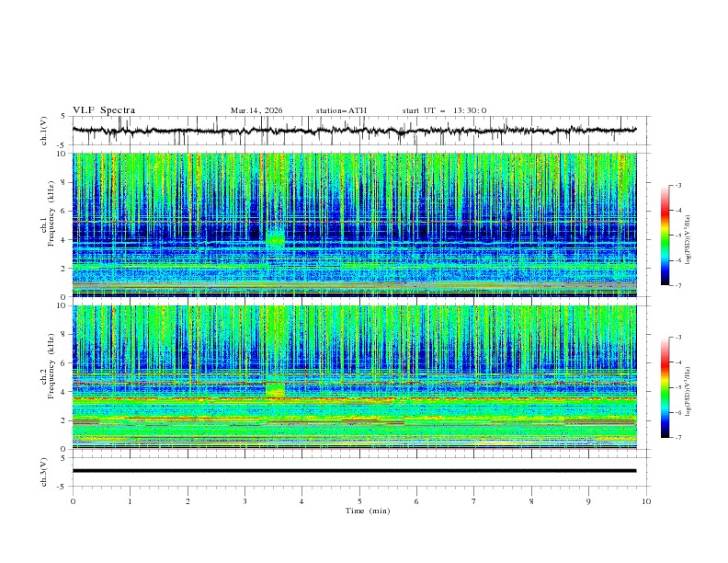This screenshot has height=563, width=728.
Task: Click the "ch.3(V)" axis label
Action: pos(44,472)
